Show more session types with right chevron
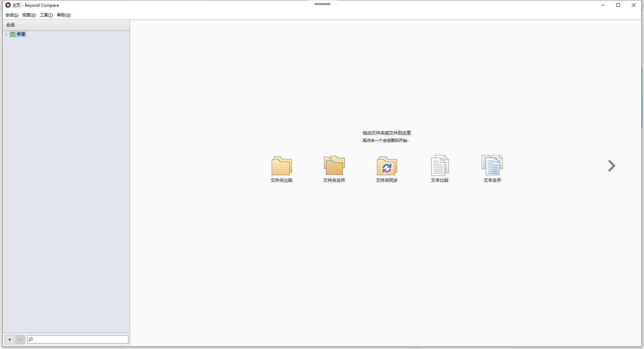 (x=611, y=166)
